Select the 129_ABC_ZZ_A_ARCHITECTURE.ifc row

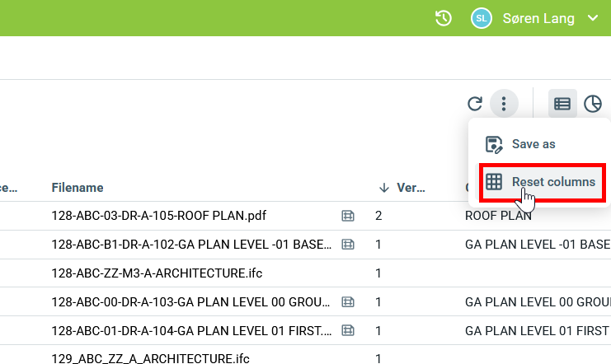[x=150, y=358]
